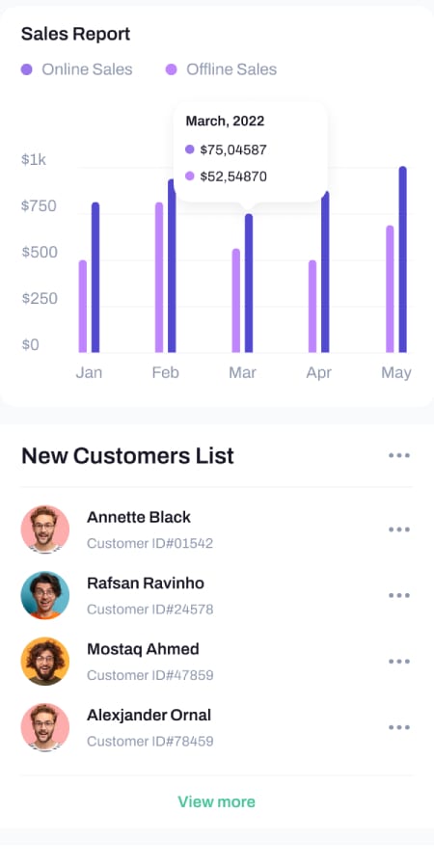Select the May tall dark purple bar

(x=402, y=259)
